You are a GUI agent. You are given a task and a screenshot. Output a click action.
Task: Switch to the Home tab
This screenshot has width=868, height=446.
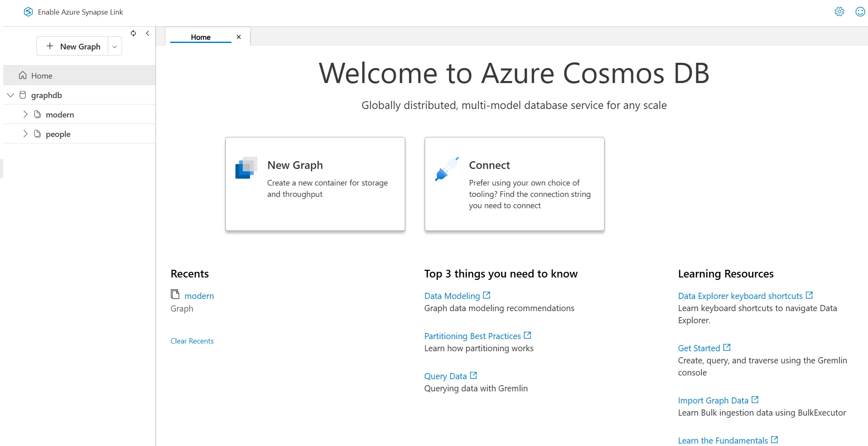pos(201,37)
